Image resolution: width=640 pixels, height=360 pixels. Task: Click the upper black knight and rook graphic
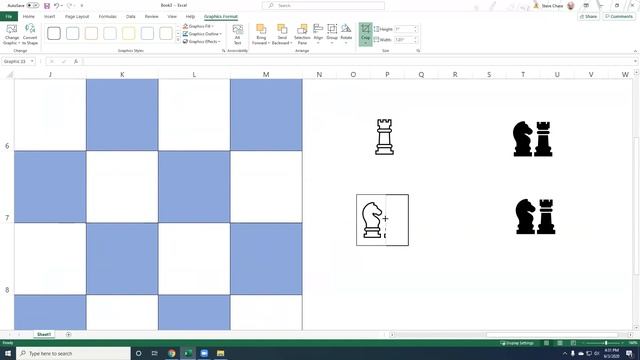point(533,139)
